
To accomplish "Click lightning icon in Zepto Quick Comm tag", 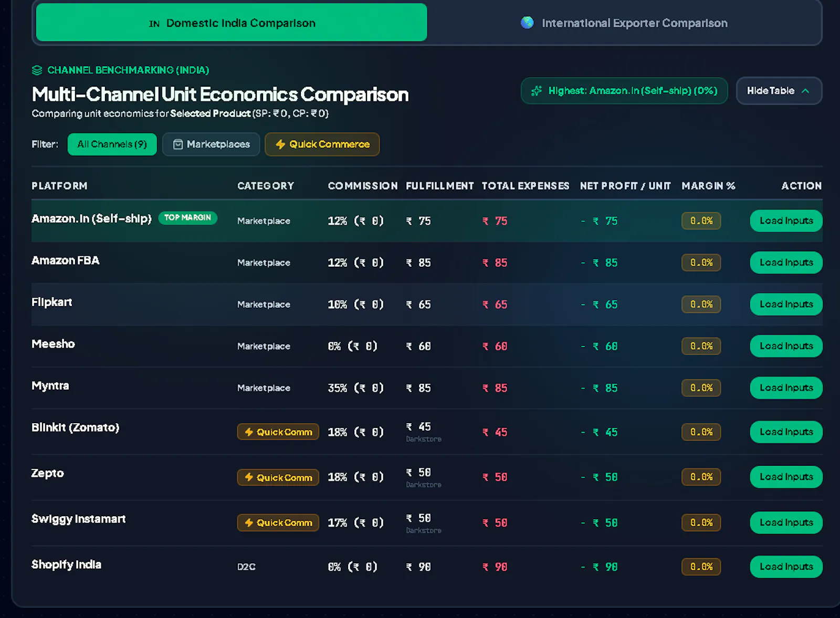I will coord(249,477).
